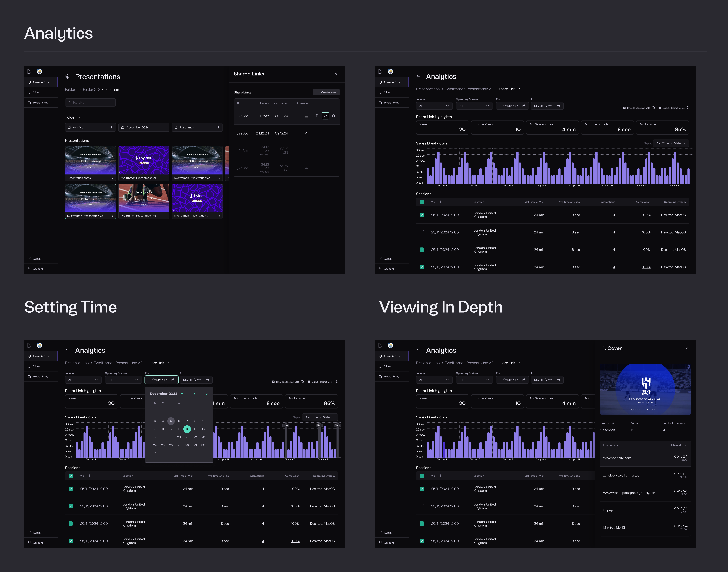The image size is (728, 572).
Task: Toggle select-all sessions checkbox in Setting Time screen
Action: [71, 476]
